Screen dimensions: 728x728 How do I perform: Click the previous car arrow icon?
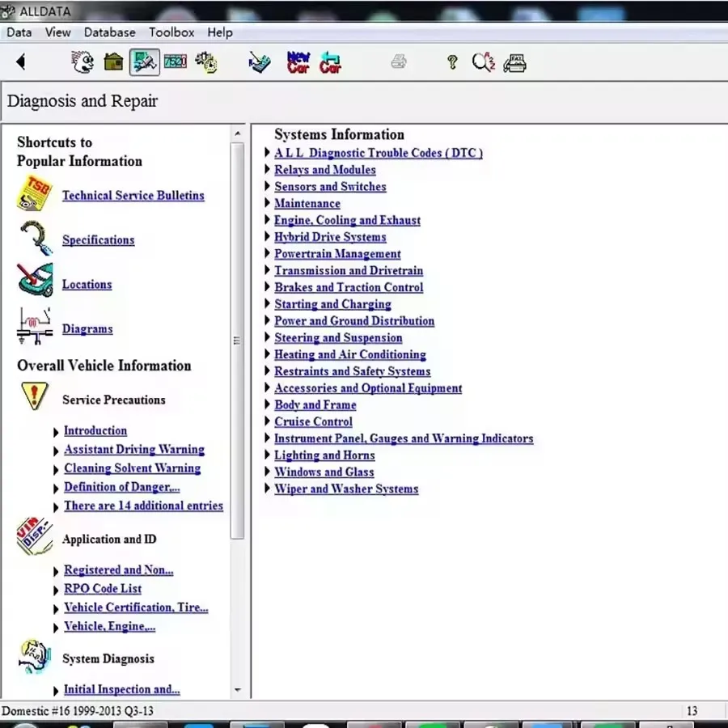[330, 62]
